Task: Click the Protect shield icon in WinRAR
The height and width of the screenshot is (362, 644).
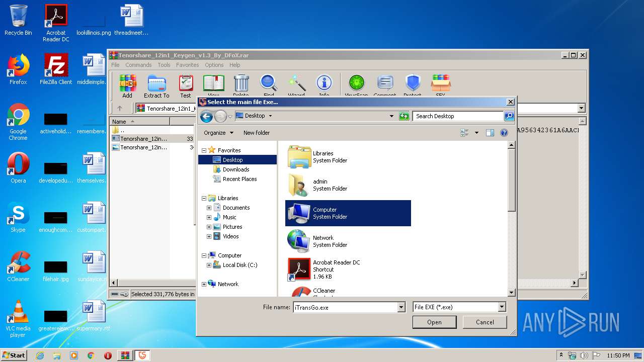Action: pyautogui.click(x=413, y=86)
